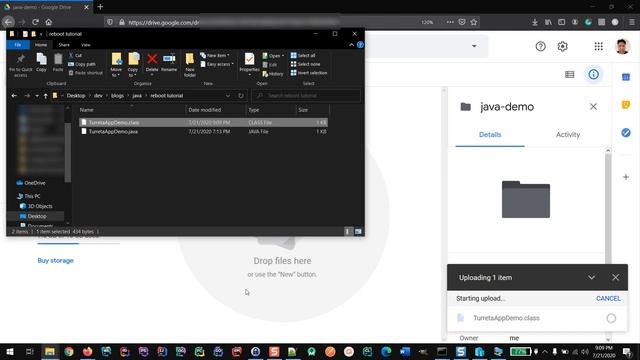Toggle the Drive view details info button

point(593,74)
